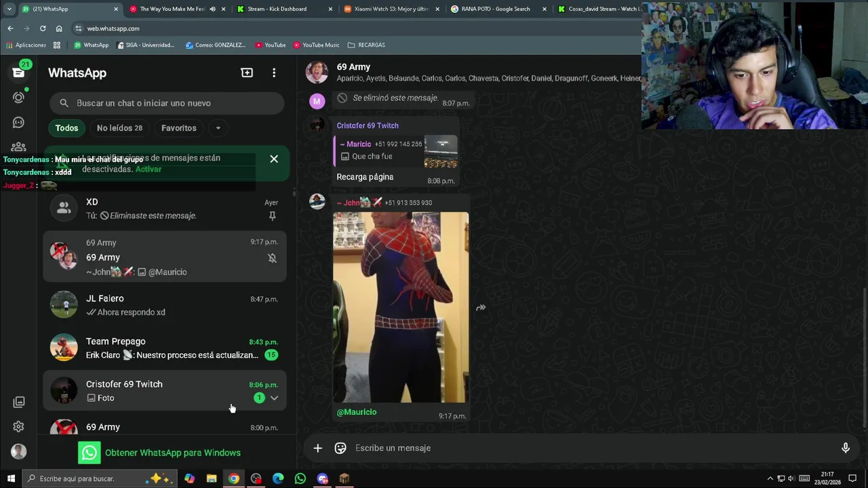Click the search magnifier in the chat search
The width and height of the screenshot is (868, 488).
point(64,103)
